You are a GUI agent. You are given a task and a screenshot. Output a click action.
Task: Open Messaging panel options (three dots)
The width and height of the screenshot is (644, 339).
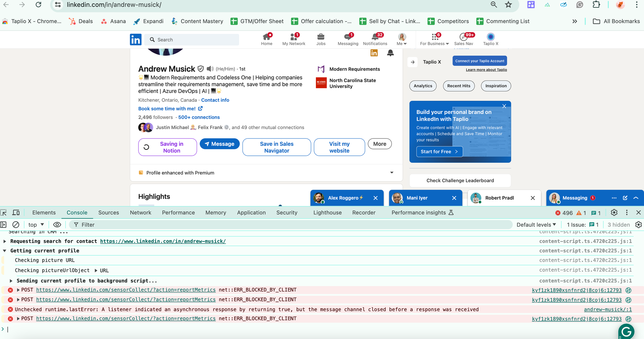[x=614, y=198]
